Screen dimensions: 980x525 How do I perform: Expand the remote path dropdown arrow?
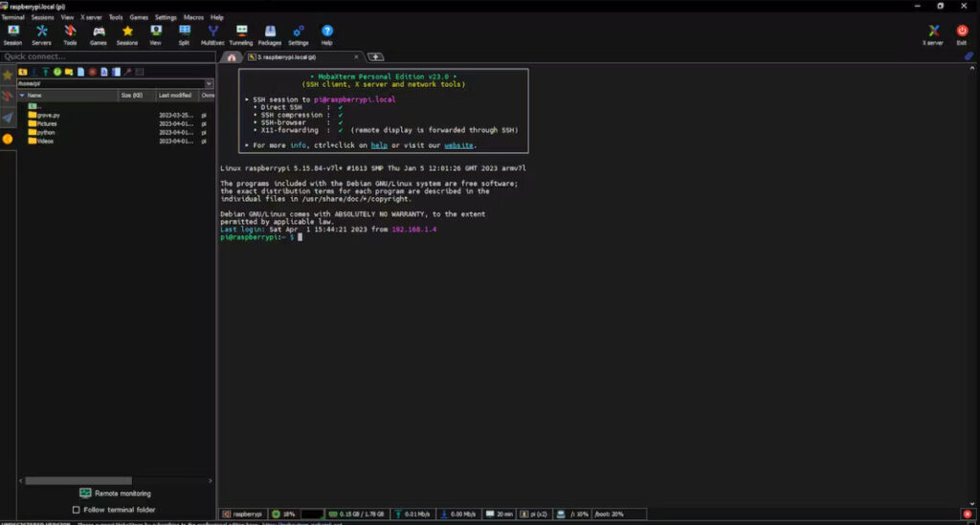click(x=209, y=83)
